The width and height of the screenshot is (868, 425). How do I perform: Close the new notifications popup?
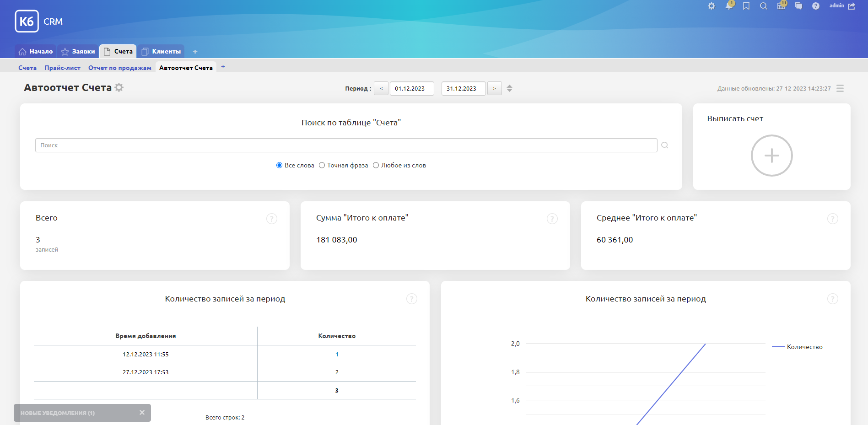[142, 413]
